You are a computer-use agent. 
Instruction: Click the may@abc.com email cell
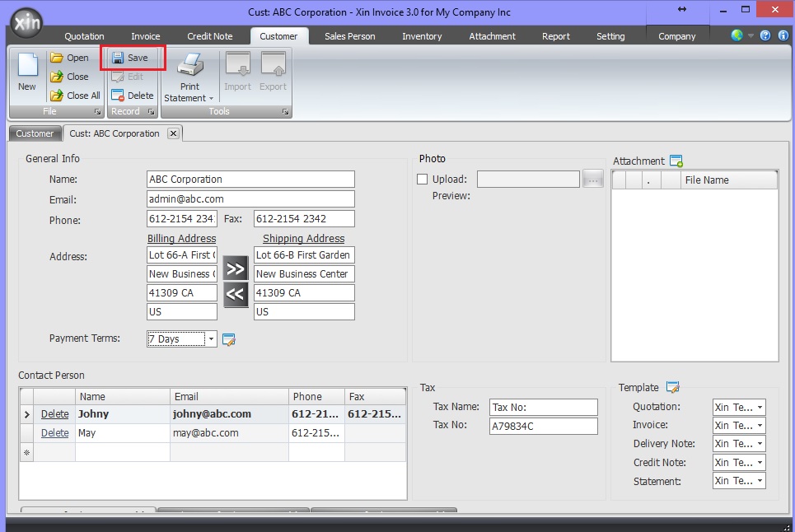click(229, 433)
